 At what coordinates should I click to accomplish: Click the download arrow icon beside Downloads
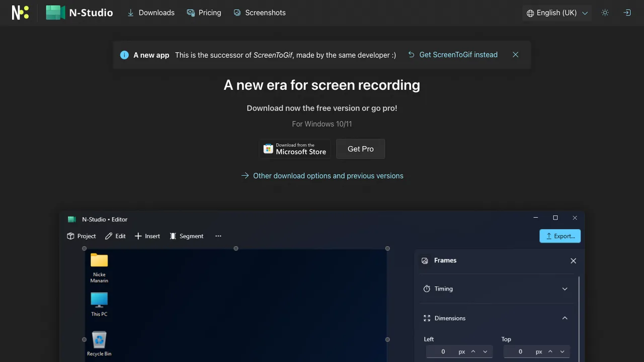131,13
